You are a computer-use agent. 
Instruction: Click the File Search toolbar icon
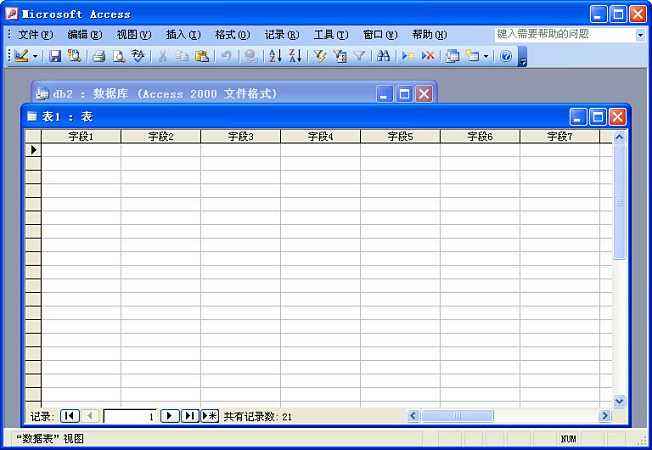(x=74, y=56)
